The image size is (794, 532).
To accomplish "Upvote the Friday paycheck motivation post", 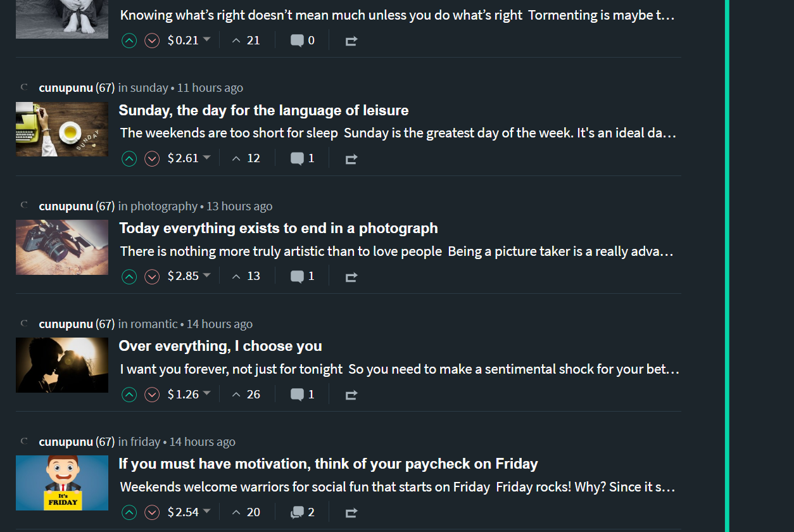I will point(129,512).
